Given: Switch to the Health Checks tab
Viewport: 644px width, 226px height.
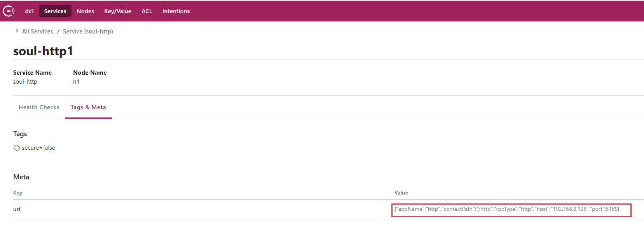Looking at the screenshot, I should [39, 107].
